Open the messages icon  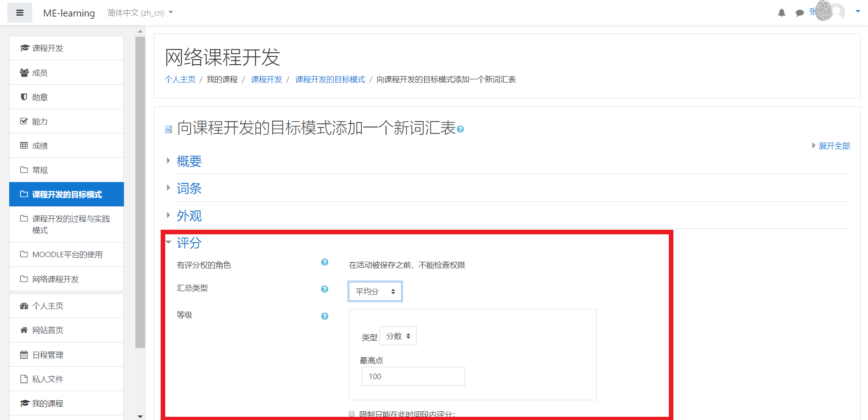tap(800, 12)
